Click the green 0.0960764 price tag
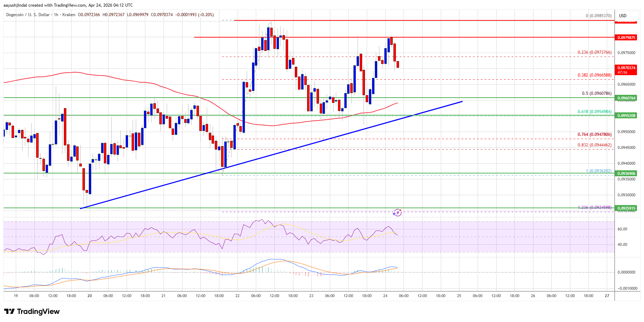The height and width of the screenshot is (322, 644). 626,98
